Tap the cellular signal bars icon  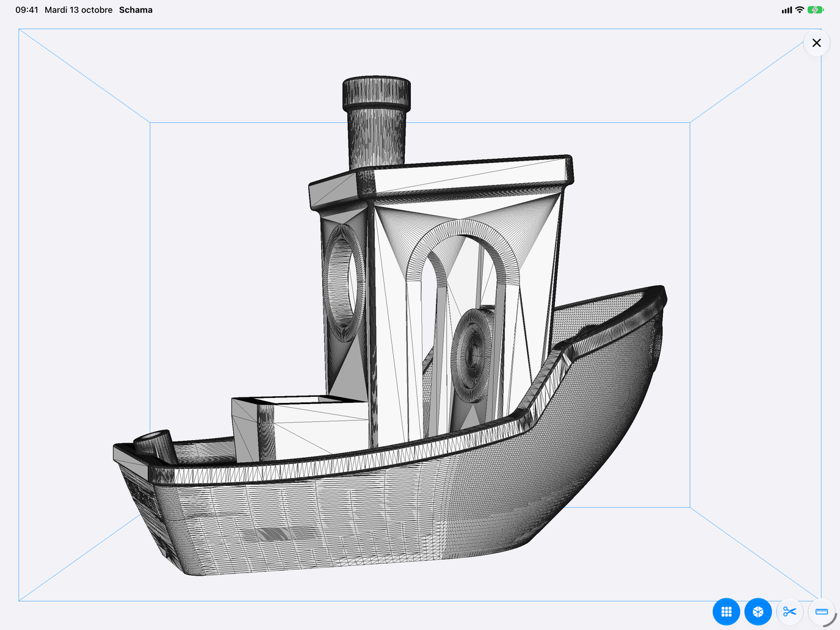(787, 10)
